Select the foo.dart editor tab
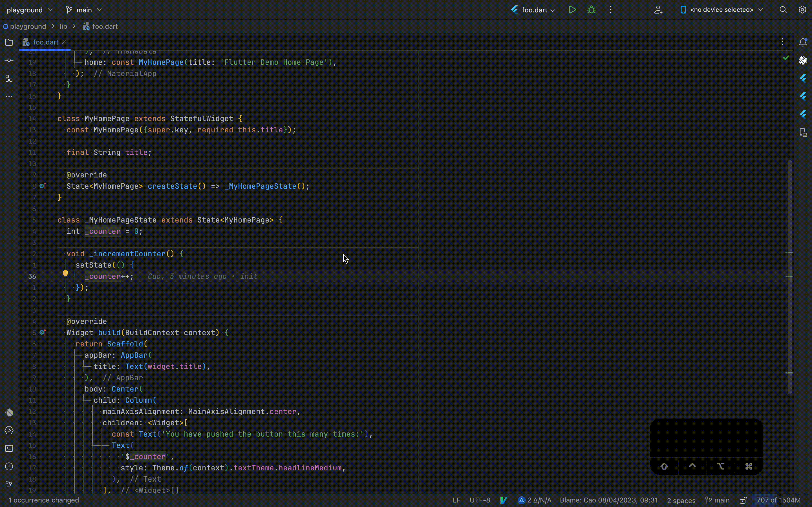 [45, 42]
